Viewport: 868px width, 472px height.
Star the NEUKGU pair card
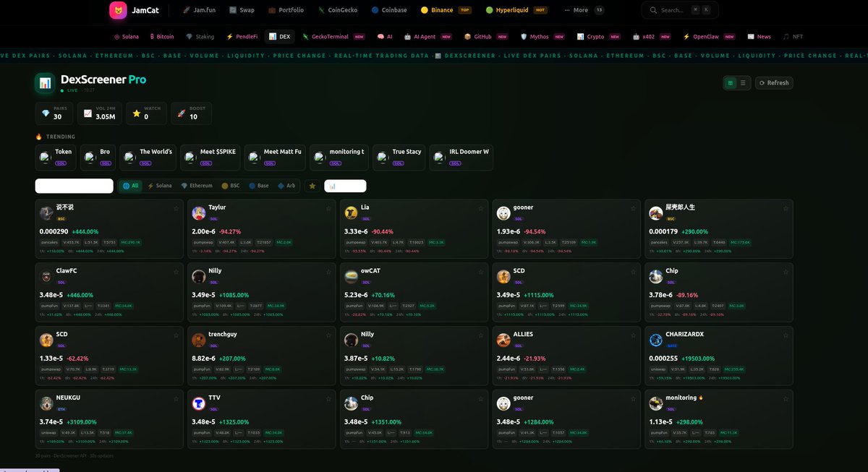(x=176, y=399)
